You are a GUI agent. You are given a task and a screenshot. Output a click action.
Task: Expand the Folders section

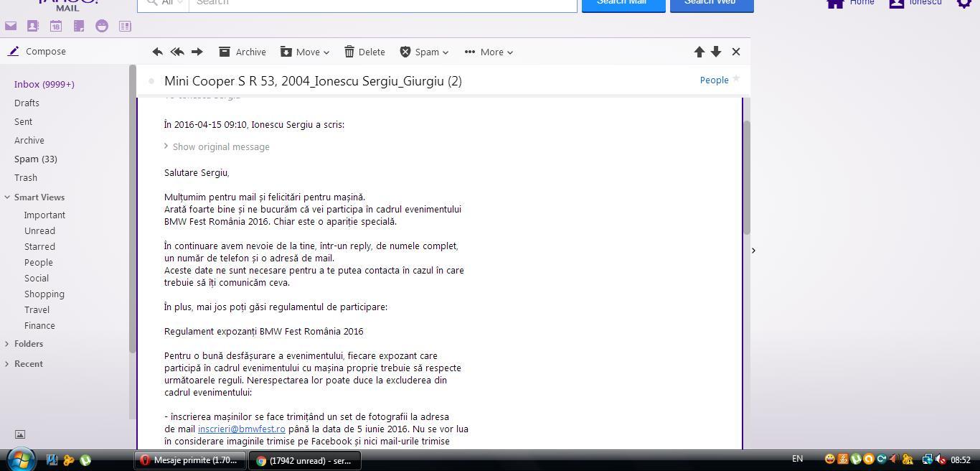28,344
